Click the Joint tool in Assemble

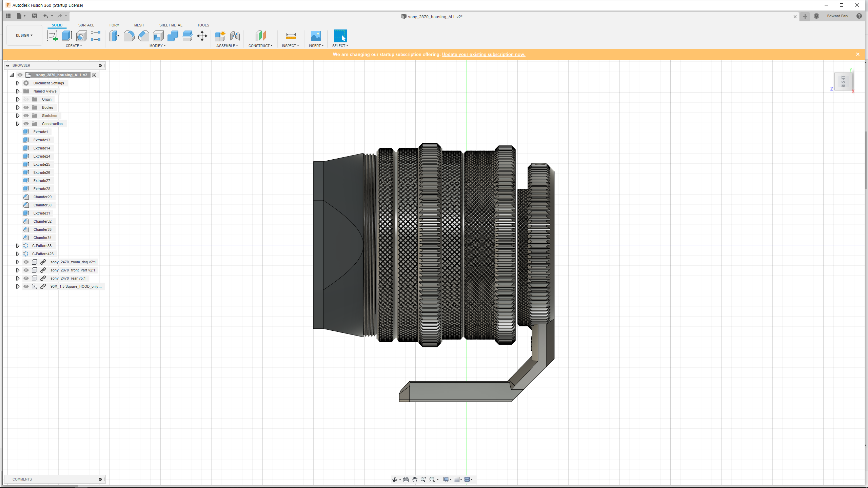pos(235,36)
